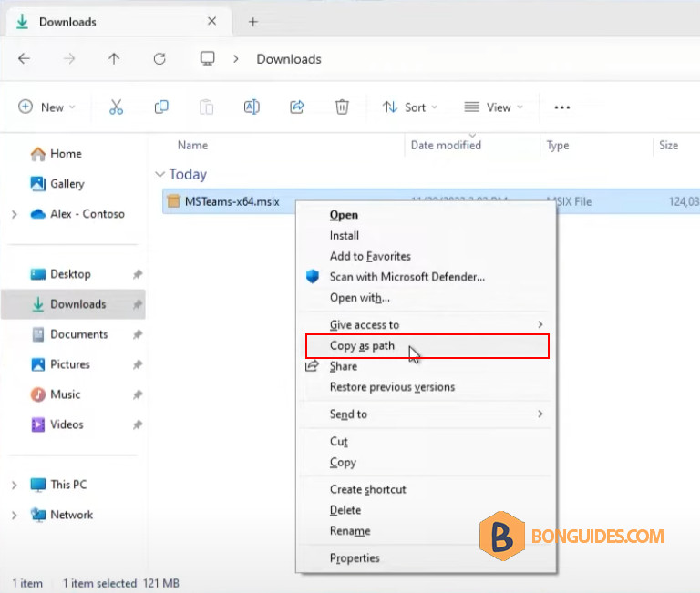Expand the Give access to submenu
This screenshot has height=593, width=700.
540,324
